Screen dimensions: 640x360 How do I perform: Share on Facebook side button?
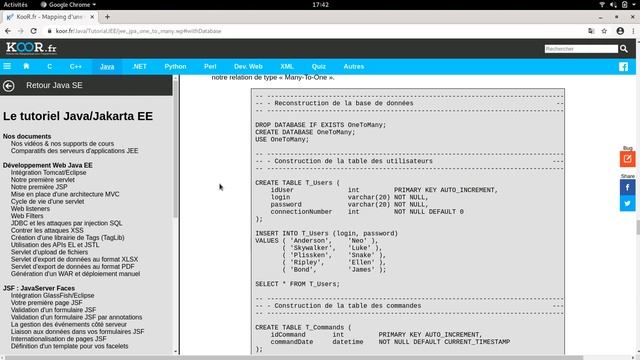click(627, 187)
